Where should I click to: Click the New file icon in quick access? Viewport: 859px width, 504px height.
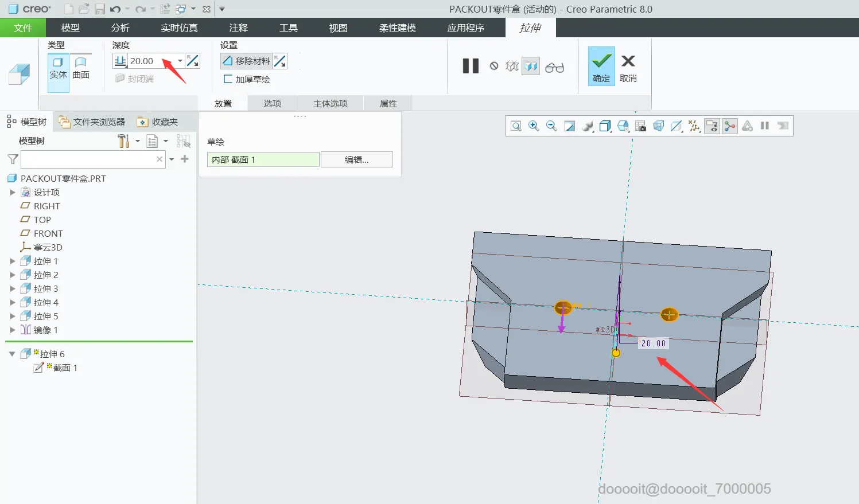69,9
